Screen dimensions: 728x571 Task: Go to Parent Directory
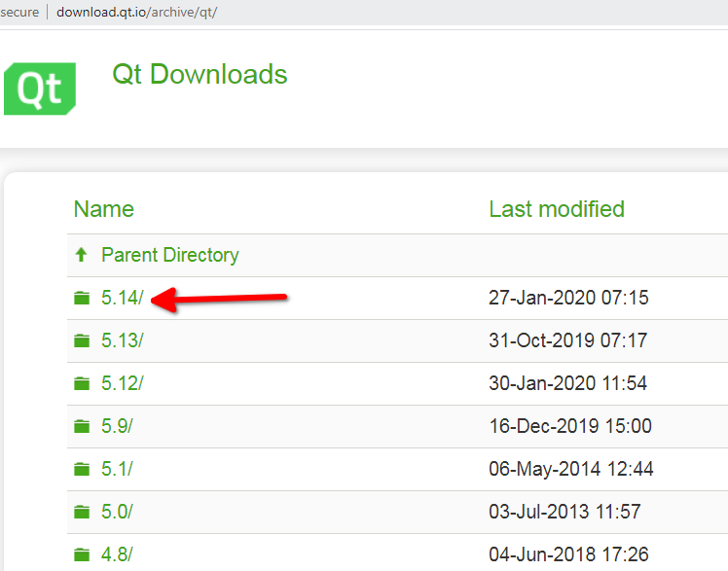(170, 255)
